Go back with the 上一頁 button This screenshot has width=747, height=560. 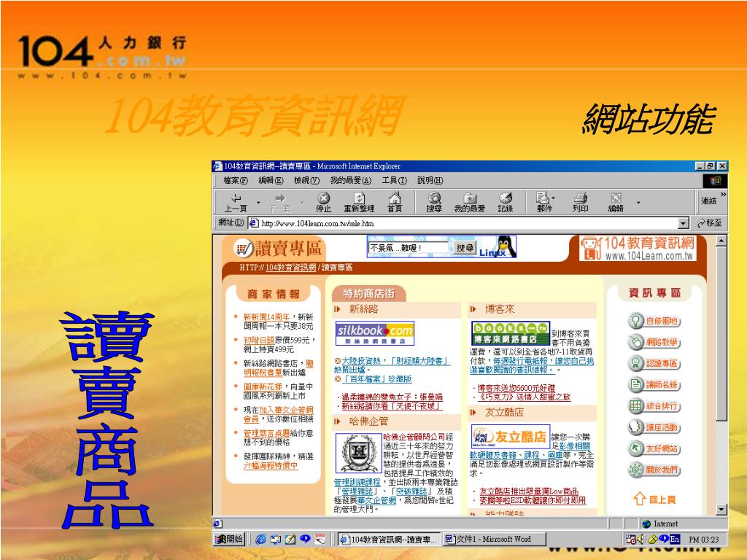(x=236, y=203)
